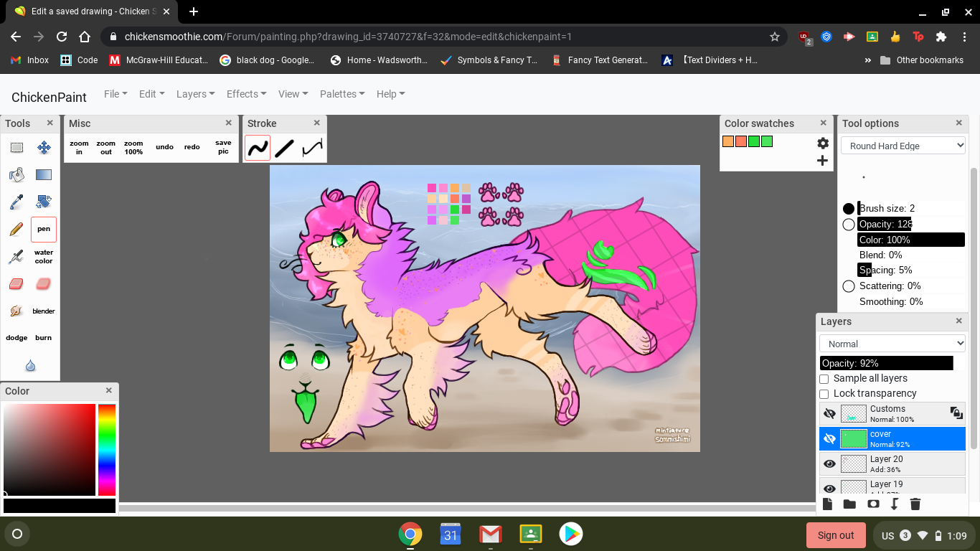Image resolution: width=980 pixels, height=551 pixels.
Task: Open the Edit menu
Action: tap(151, 94)
